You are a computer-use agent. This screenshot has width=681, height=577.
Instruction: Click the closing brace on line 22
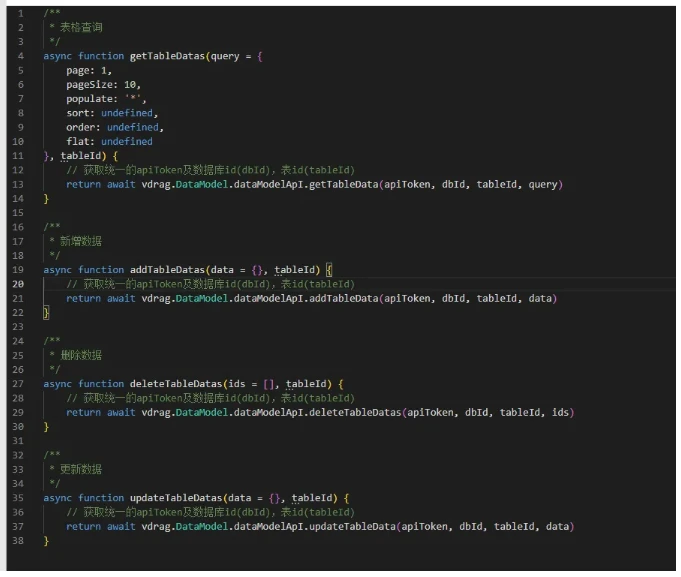click(x=46, y=313)
